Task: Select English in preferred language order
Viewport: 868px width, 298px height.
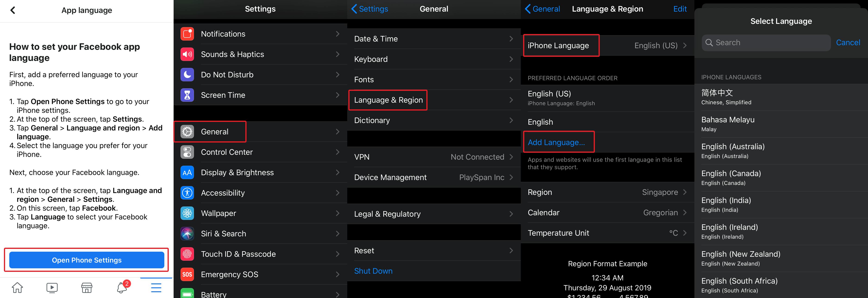Action: coord(607,122)
